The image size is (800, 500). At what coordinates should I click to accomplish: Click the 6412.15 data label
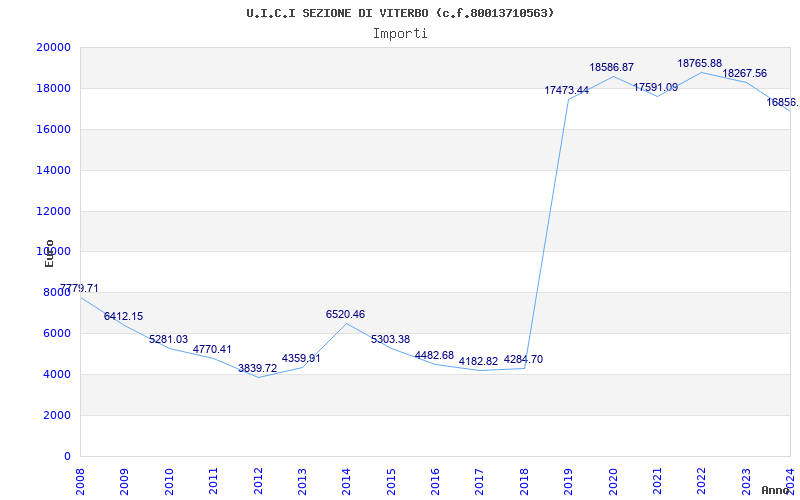click(123, 316)
